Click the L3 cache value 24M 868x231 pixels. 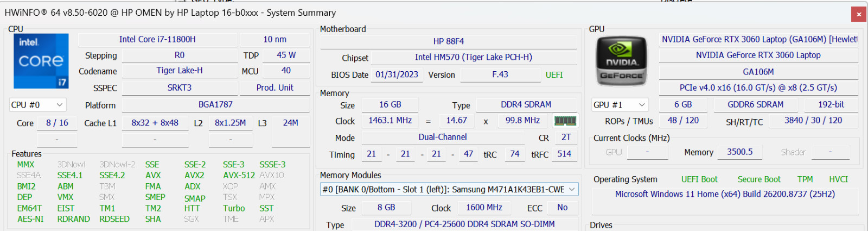click(x=291, y=123)
